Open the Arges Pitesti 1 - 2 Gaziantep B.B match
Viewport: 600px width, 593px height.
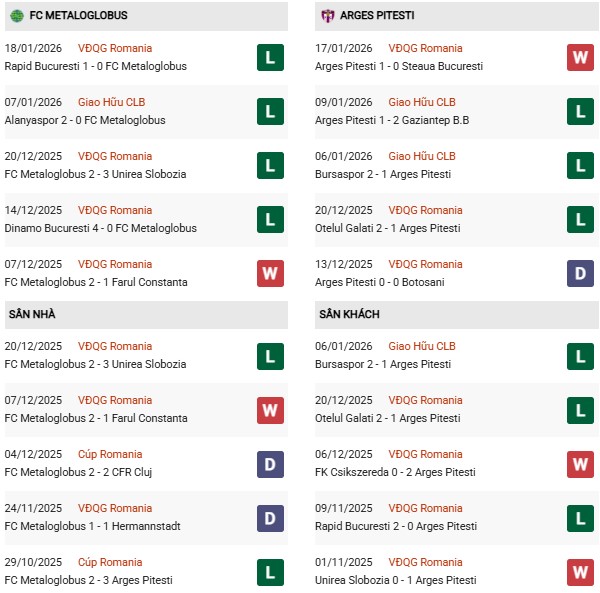(x=392, y=120)
